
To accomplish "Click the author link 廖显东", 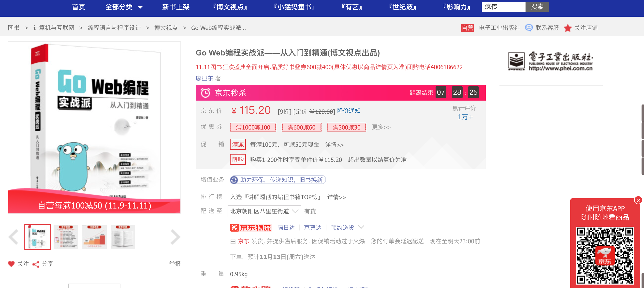I will [x=204, y=78].
